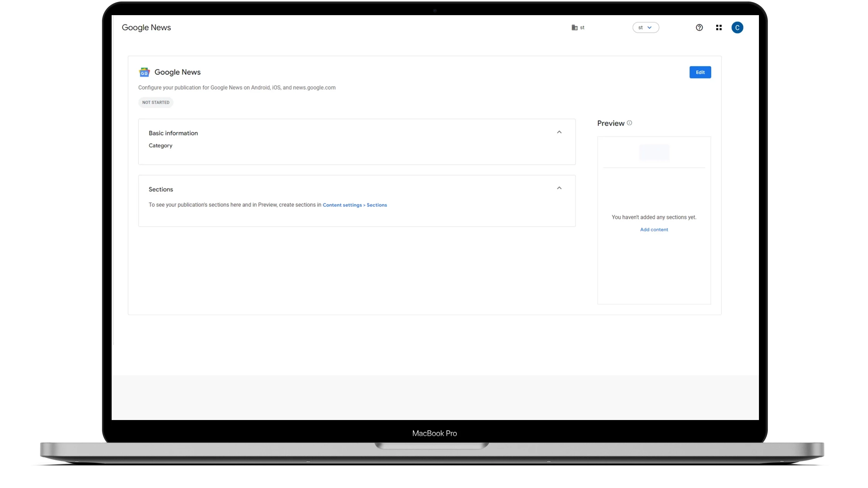Click the help circle icon
The width and height of the screenshot is (868, 488).
(x=699, y=27)
